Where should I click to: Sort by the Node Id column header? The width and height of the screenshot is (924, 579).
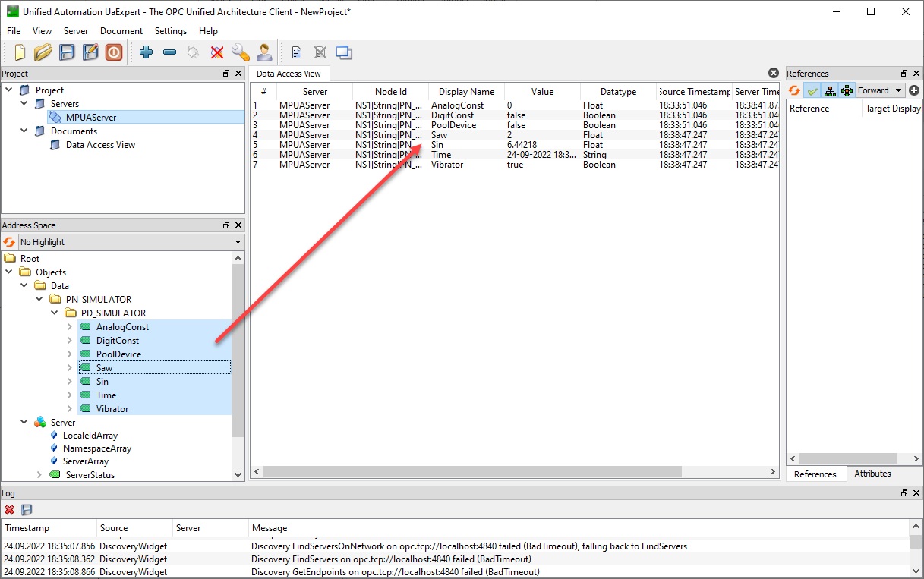[391, 92]
